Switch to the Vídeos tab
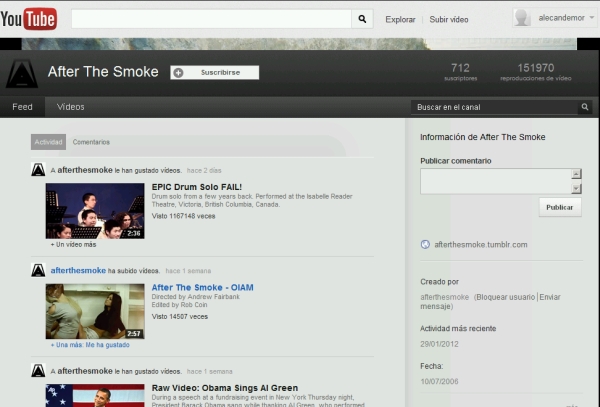 point(71,107)
